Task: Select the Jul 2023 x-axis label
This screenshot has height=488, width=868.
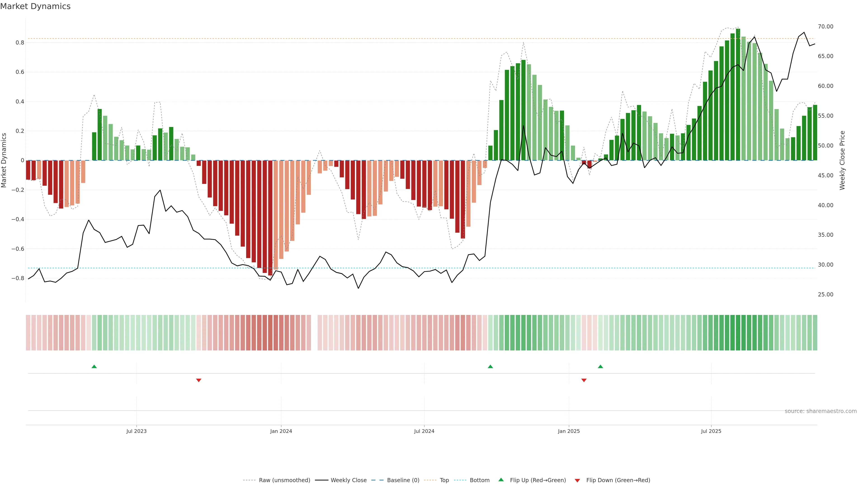Action: pos(137,431)
